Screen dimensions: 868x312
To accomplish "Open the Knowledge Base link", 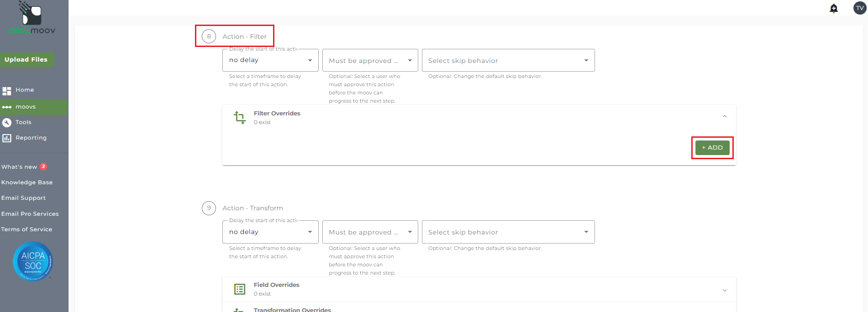I will [27, 182].
